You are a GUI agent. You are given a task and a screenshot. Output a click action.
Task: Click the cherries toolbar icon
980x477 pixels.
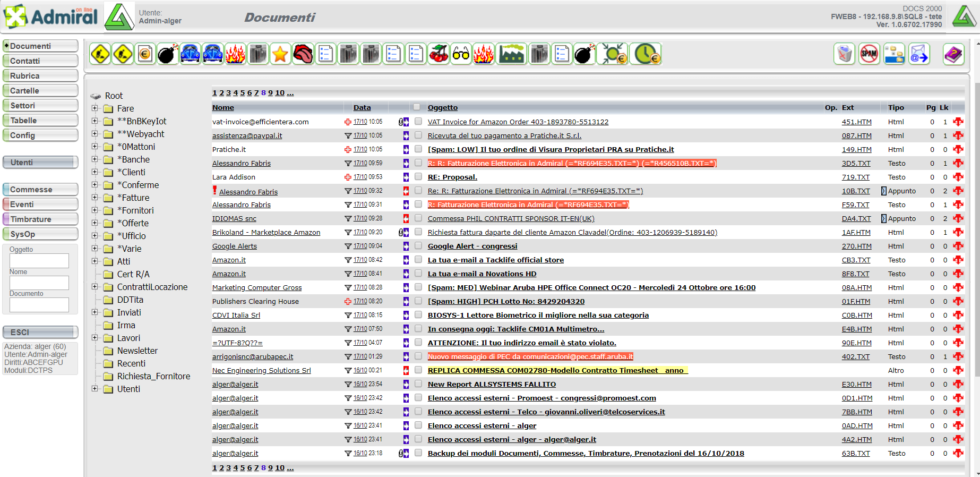[439, 54]
